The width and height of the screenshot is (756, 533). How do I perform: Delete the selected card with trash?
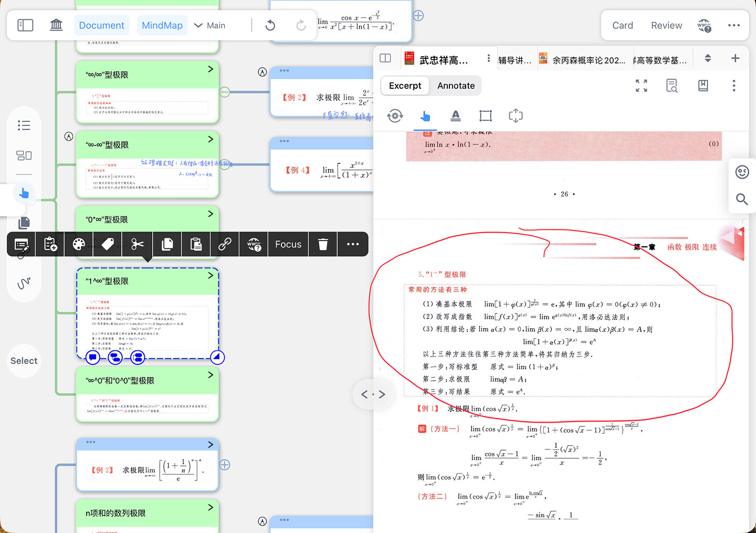pyautogui.click(x=323, y=245)
